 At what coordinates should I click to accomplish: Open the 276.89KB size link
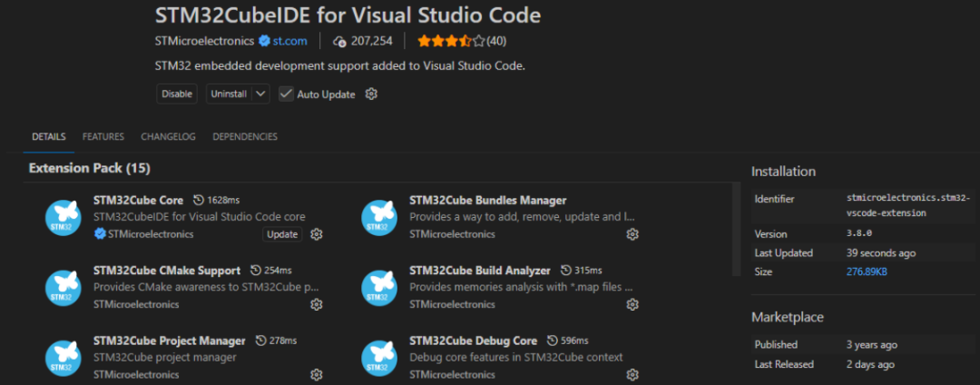click(867, 271)
